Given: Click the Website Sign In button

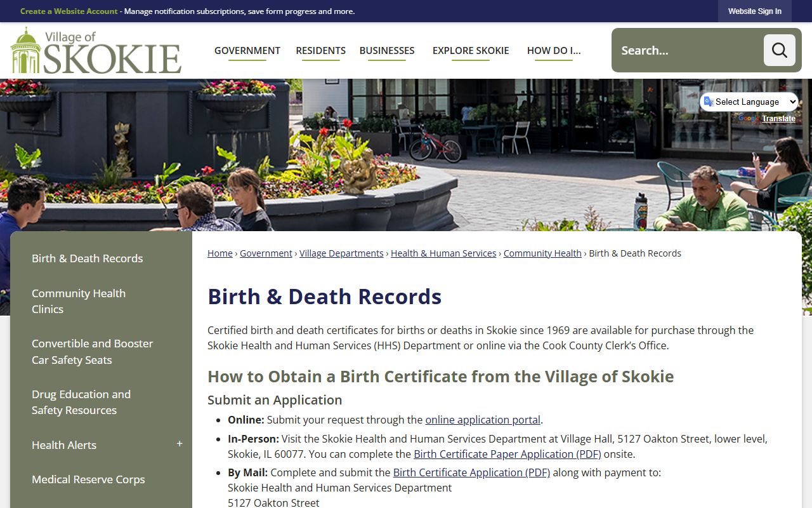Looking at the screenshot, I should point(755,11).
